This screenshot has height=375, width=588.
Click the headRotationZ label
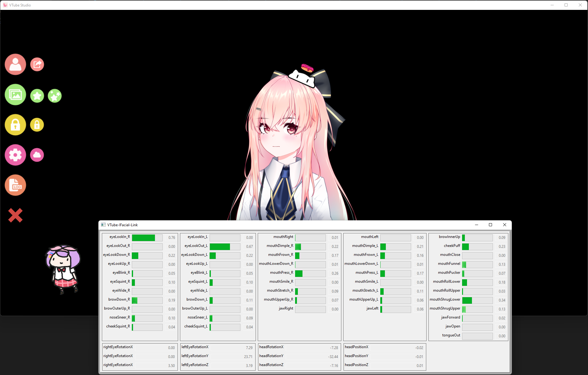point(271,365)
